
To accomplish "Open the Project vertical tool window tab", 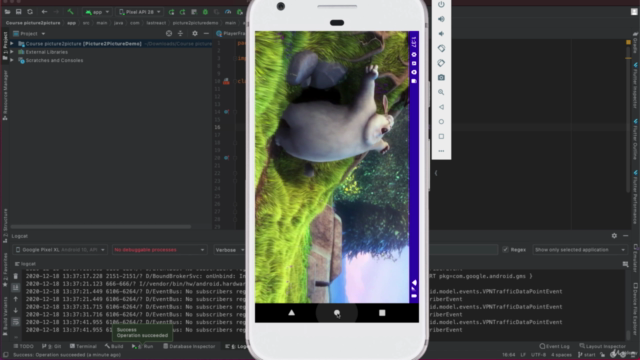I will coord(5,46).
